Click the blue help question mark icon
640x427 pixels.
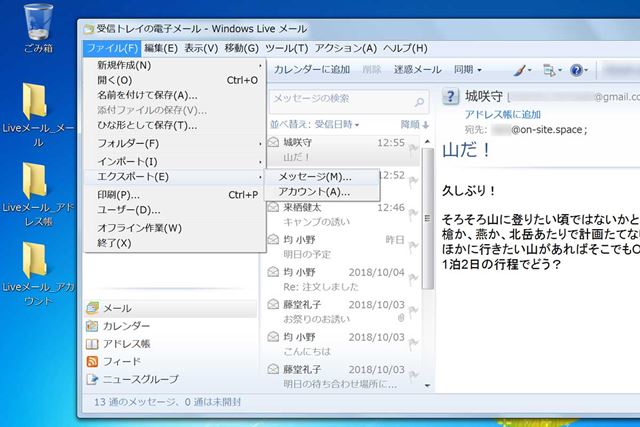576,70
